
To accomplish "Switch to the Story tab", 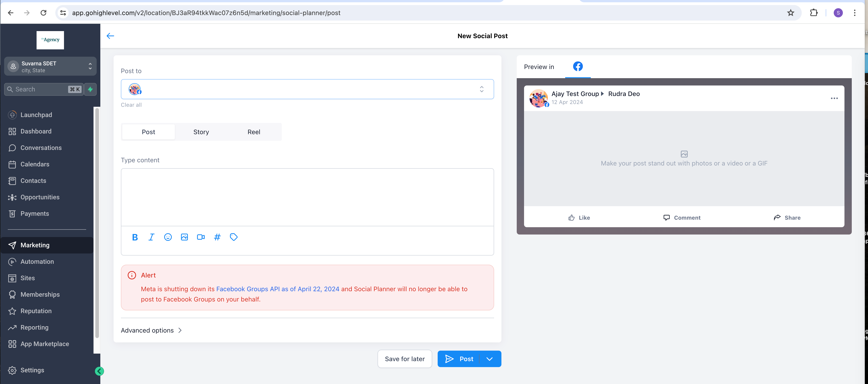I will (x=201, y=132).
